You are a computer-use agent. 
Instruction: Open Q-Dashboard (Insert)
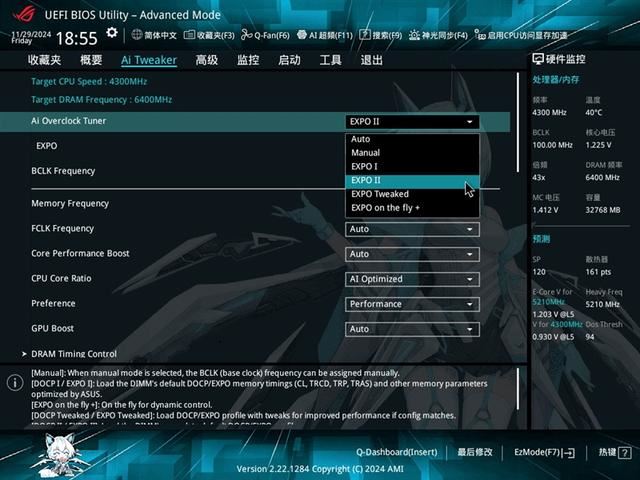tap(397, 452)
